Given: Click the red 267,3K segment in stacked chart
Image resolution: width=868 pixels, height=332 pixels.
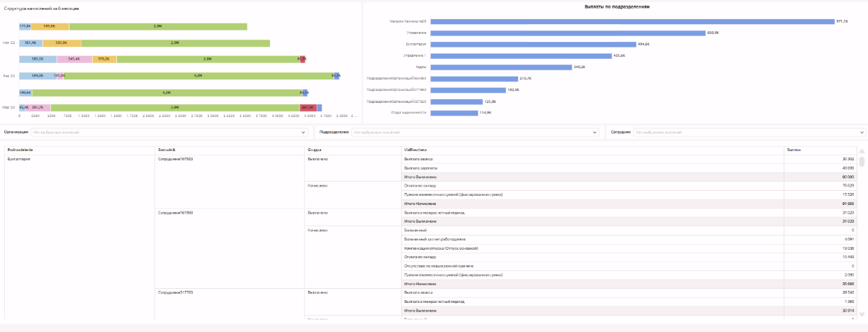Looking at the screenshot, I should [x=308, y=107].
